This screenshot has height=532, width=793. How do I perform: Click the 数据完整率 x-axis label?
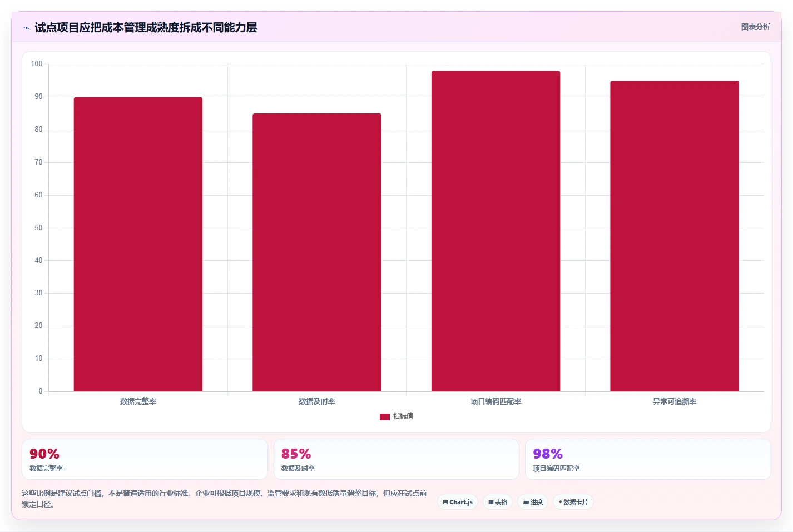(x=138, y=401)
